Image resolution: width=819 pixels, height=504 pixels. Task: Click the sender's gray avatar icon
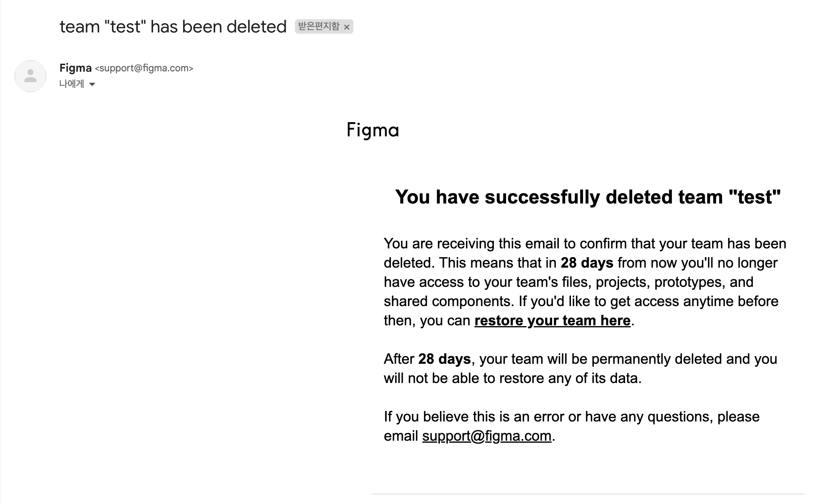(x=30, y=76)
